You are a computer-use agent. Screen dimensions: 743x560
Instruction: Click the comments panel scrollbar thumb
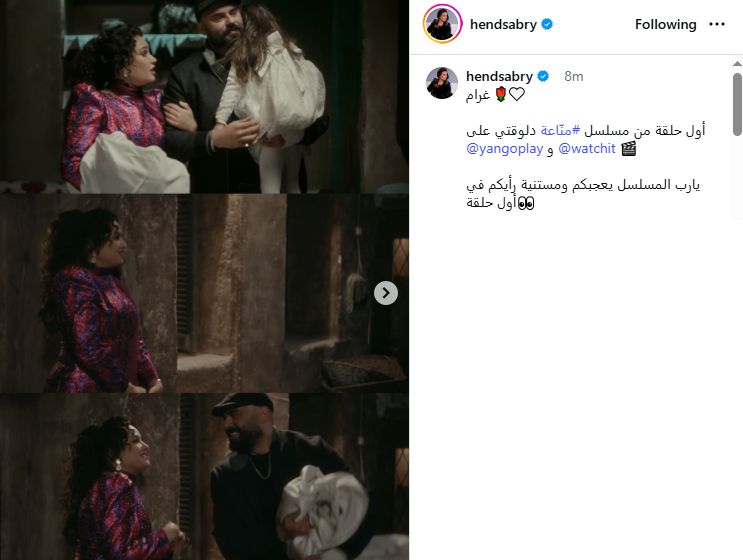point(737,104)
